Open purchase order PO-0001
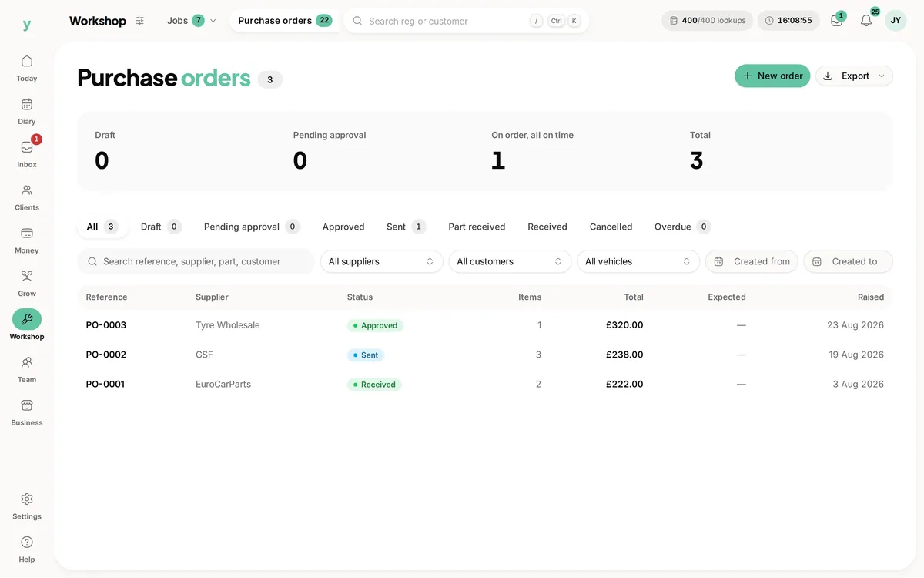Image resolution: width=924 pixels, height=578 pixels. point(105,384)
